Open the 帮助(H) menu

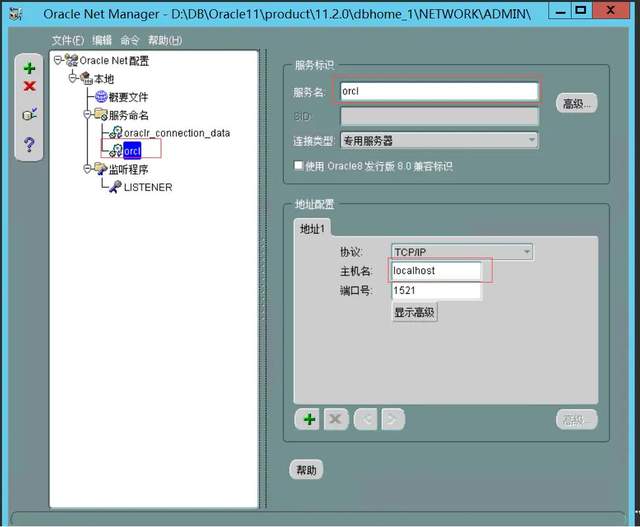pos(165,40)
